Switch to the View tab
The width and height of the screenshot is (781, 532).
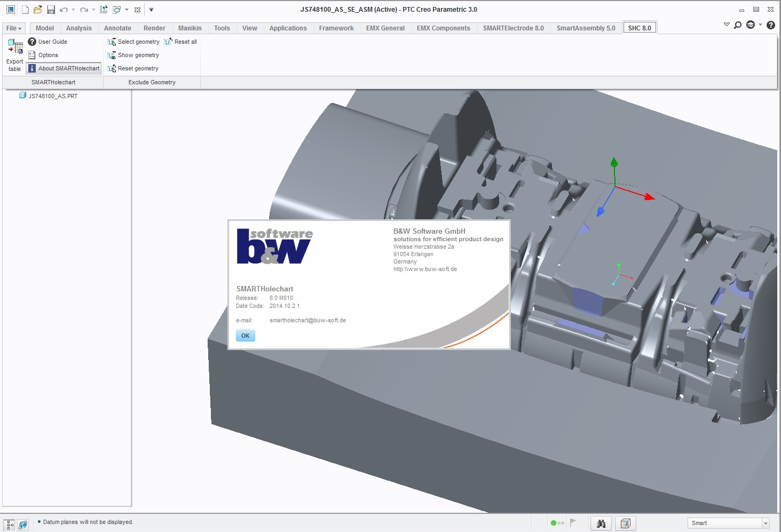[250, 28]
